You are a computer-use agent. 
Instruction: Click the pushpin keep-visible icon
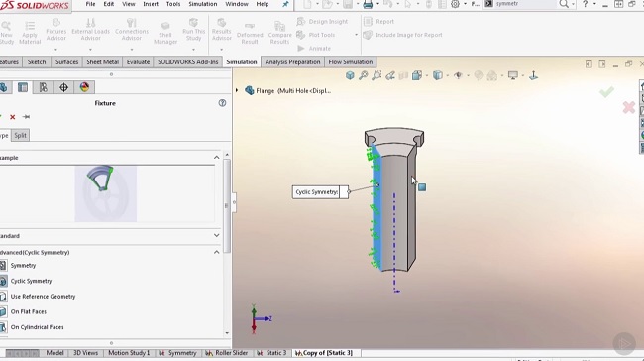tap(26, 117)
